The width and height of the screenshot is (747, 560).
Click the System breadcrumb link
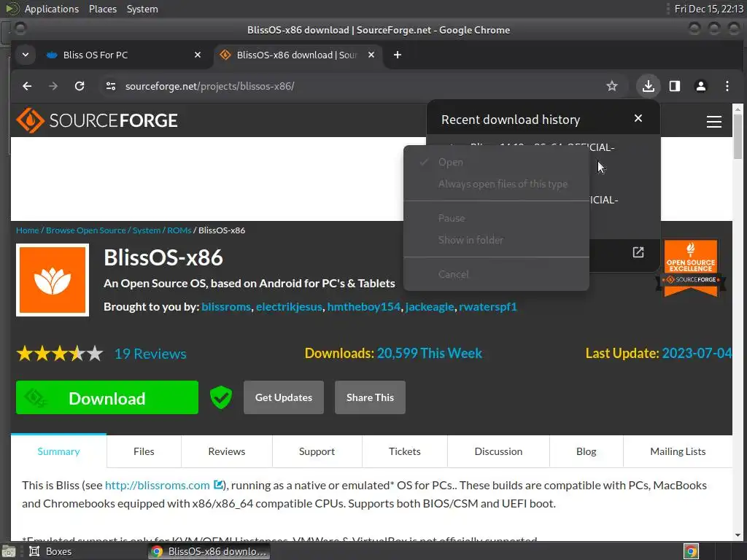point(146,230)
